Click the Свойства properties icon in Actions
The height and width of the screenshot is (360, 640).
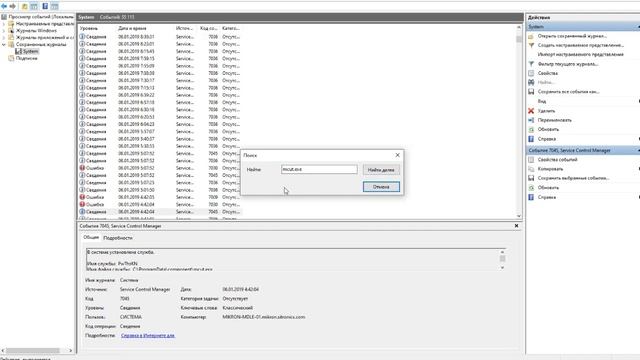pyautogui.click(x=531, y=73)
